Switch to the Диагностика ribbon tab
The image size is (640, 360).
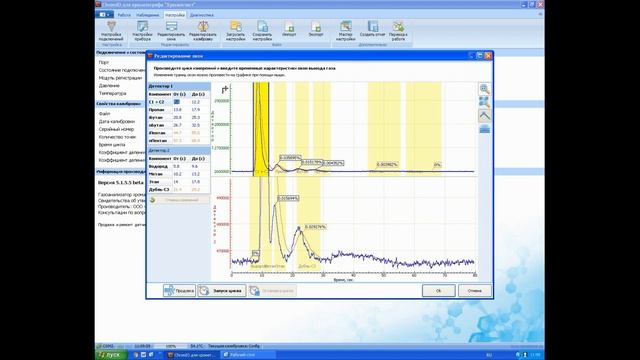(202, 15)
